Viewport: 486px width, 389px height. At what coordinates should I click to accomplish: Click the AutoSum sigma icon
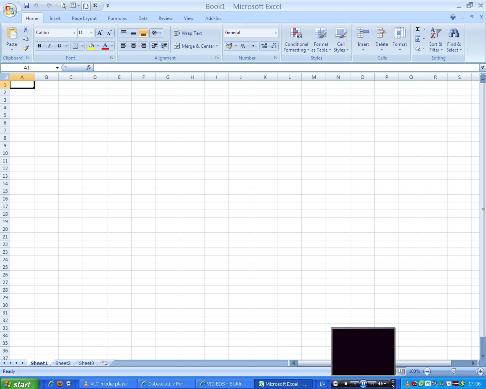(x=417, y=29)
